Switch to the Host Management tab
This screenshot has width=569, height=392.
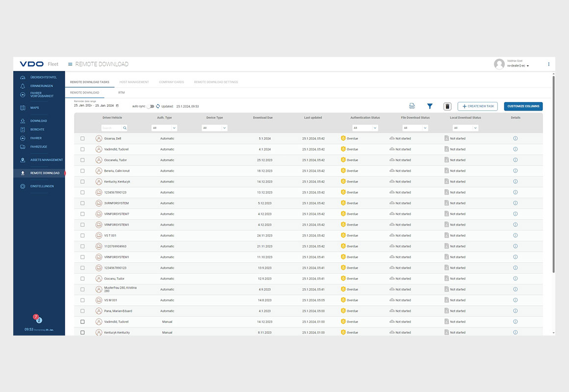(x=134, y=82)
